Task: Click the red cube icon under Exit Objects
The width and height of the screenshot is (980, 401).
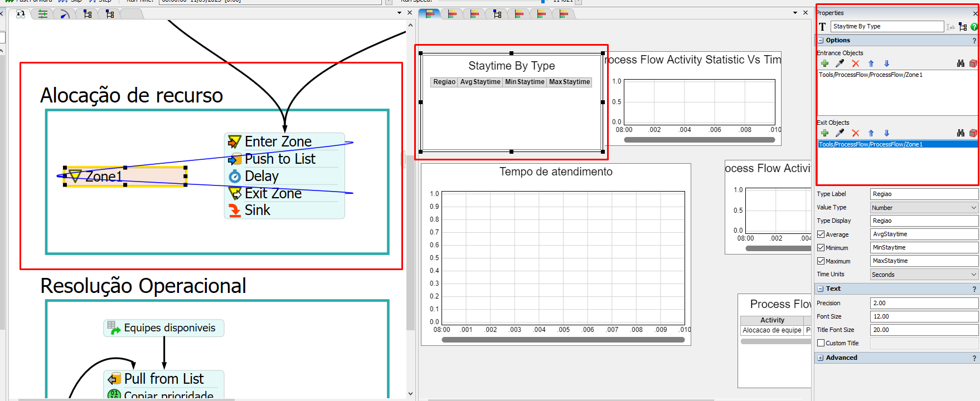Action: point(973,133)
